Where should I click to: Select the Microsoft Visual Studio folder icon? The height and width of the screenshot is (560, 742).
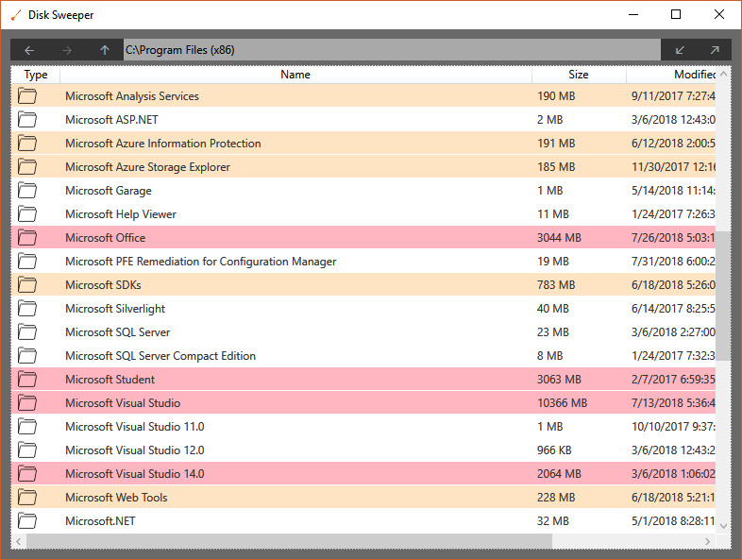[x=27, y=402]
